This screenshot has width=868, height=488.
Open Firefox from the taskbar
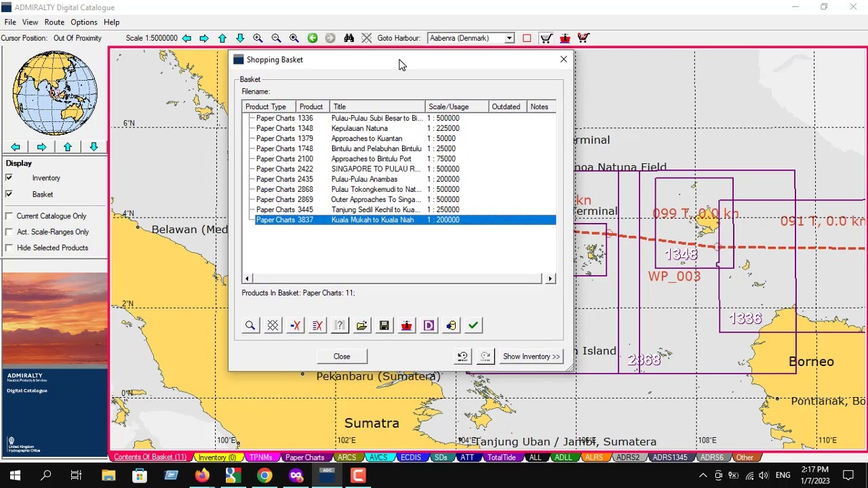pos(202,475)
